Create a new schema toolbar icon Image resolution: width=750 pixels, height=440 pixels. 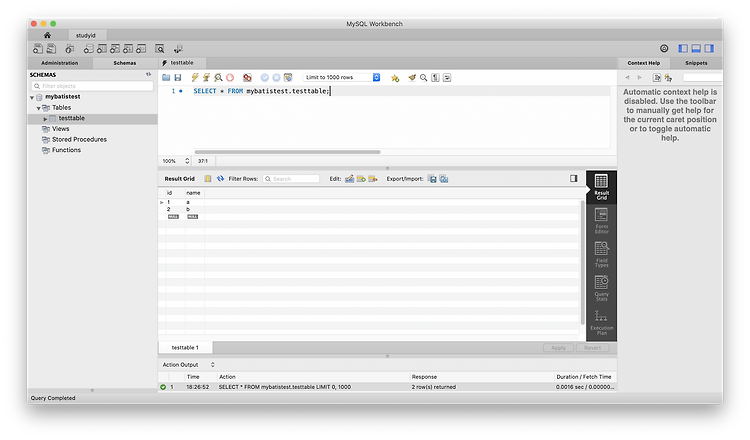point(88,49)
